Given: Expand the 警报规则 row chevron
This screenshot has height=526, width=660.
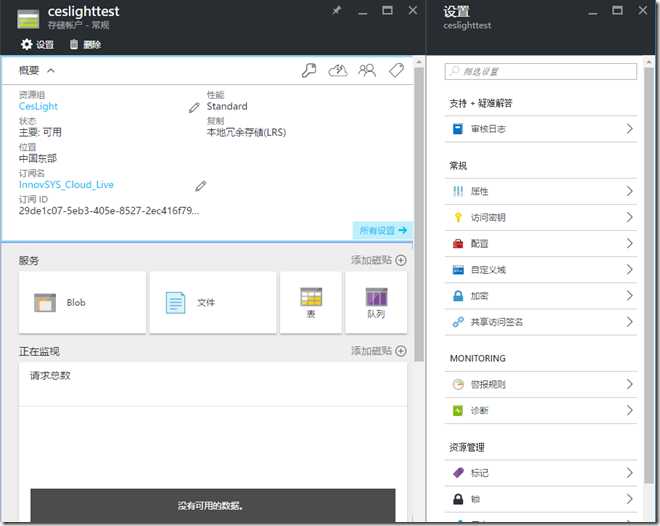Looking at the screenshot, I should [629, 384].
